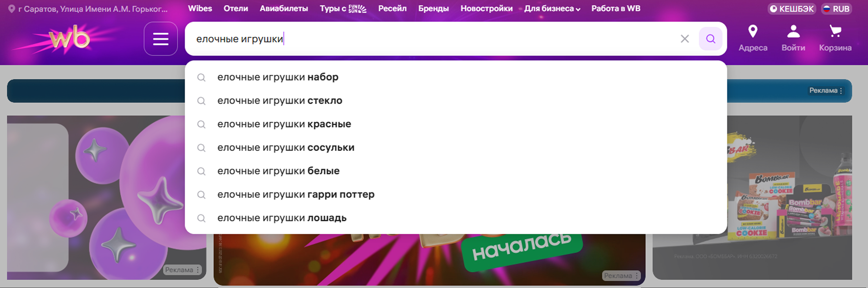Click the Войти profile icon
This screenshot has width=868, height=288.
click(x=793, y=38)
